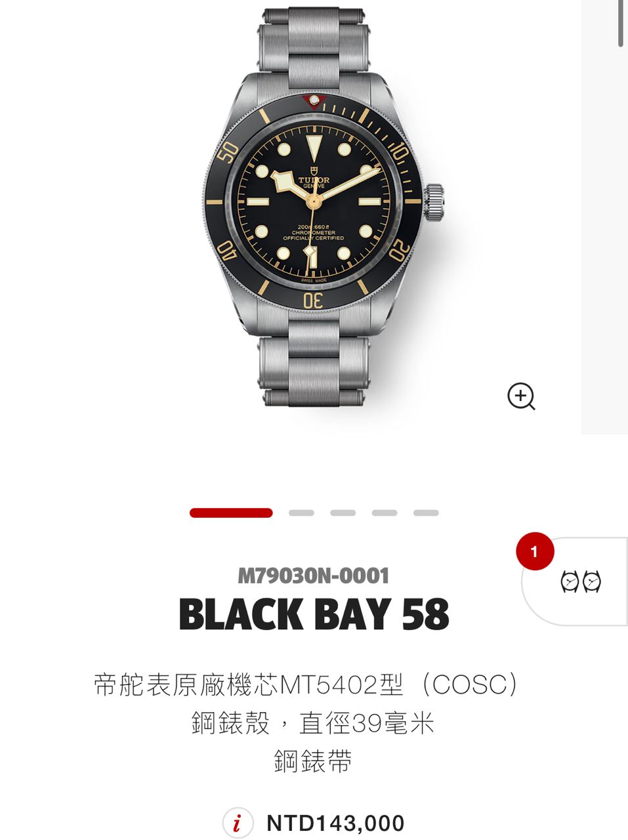The width and height of the screenshot is (628, 840).
Task: Tap the BLACK BAY 58 heading
Action: point(314,614)
